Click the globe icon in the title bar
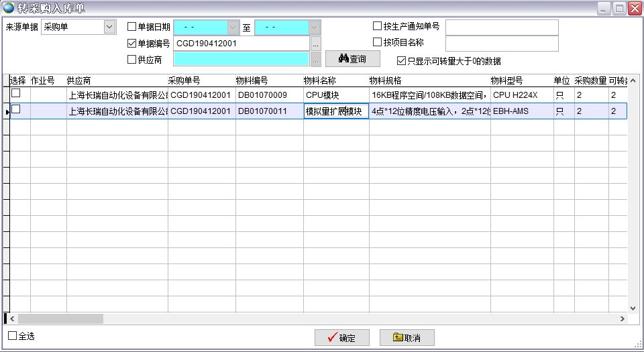Screen dimensions: 644x352 [8, 8]
